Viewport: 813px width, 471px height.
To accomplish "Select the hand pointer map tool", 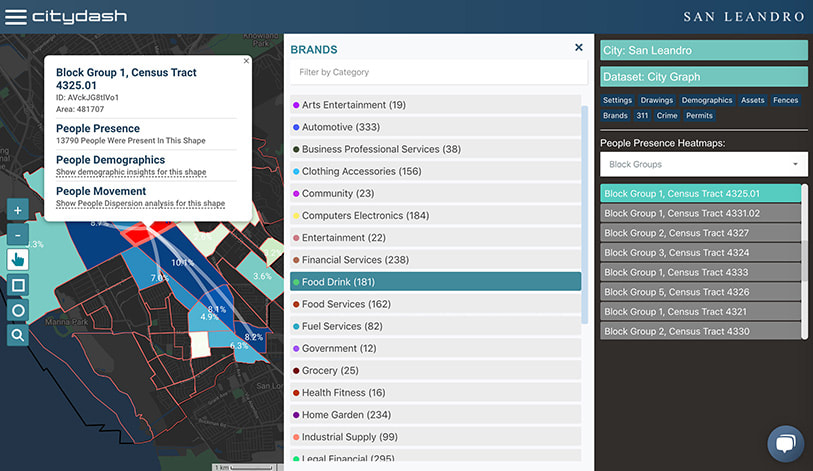I will [18, 260].
